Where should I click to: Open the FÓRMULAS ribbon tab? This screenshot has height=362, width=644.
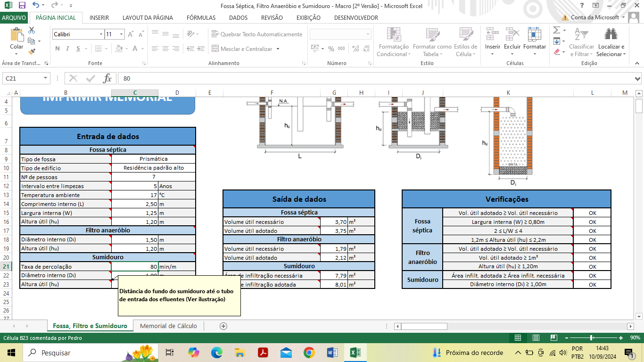[201, 17]
